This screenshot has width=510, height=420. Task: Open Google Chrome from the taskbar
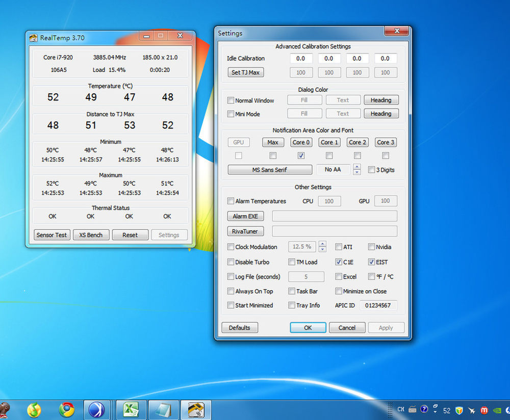[67, 410]
